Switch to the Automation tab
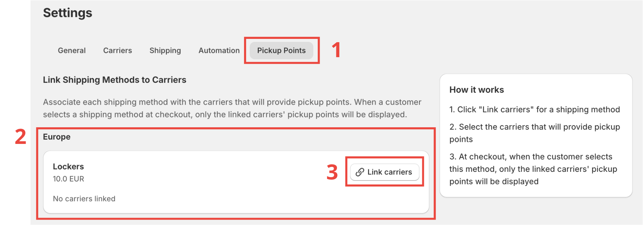This screenshot has width=644, height=226. coord(219,51)
